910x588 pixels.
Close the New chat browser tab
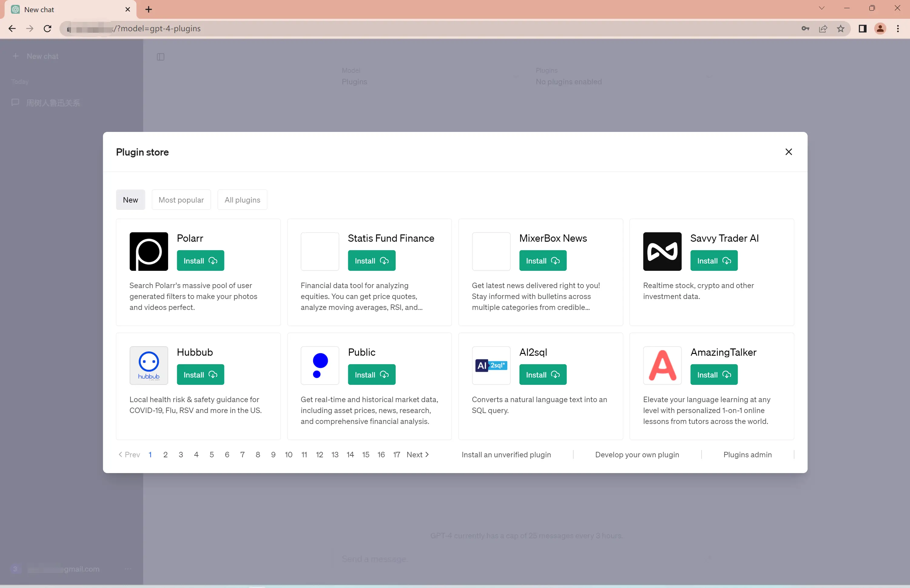click(127, 9)
